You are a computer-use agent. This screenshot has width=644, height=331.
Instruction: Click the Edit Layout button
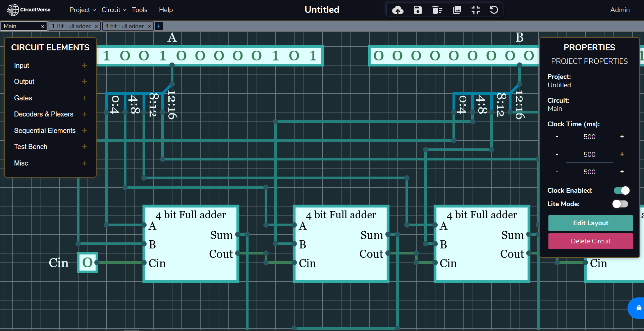pyautogui.click(x=590, y=223)
